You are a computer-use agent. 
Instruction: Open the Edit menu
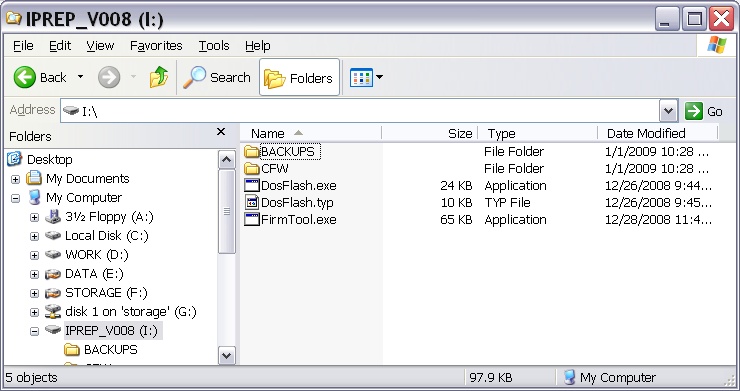[x=60, y=46]
